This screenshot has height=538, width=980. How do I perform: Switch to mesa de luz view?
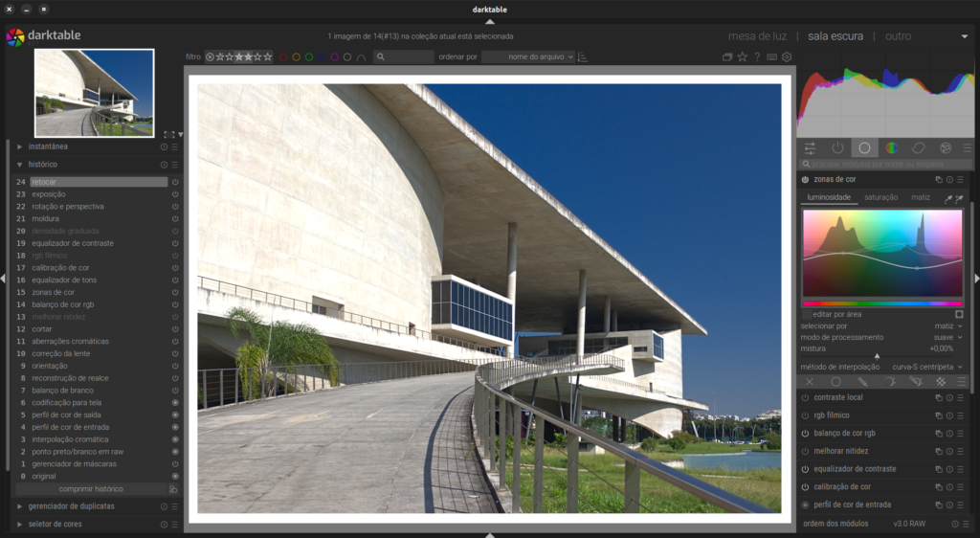757,36
